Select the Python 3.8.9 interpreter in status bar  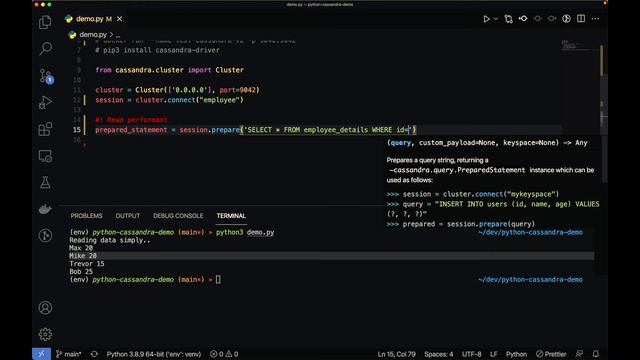153,354
